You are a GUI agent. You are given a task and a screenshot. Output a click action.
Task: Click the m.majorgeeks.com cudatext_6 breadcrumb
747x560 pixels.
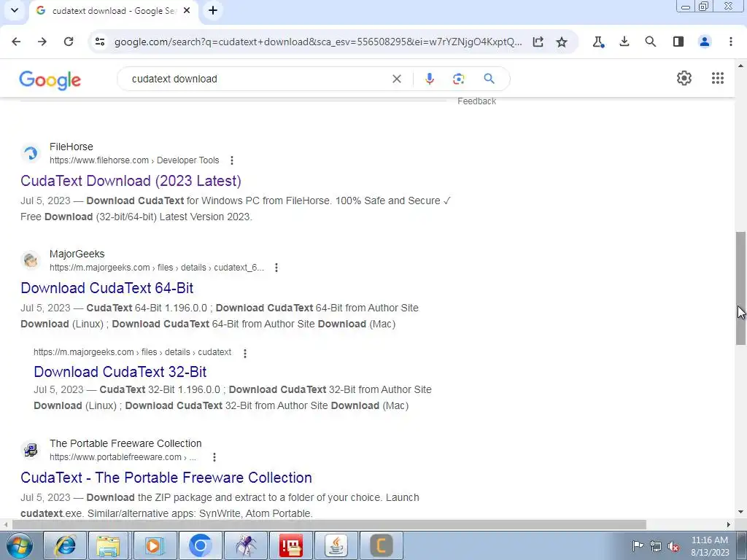click(x=157, y=268)
